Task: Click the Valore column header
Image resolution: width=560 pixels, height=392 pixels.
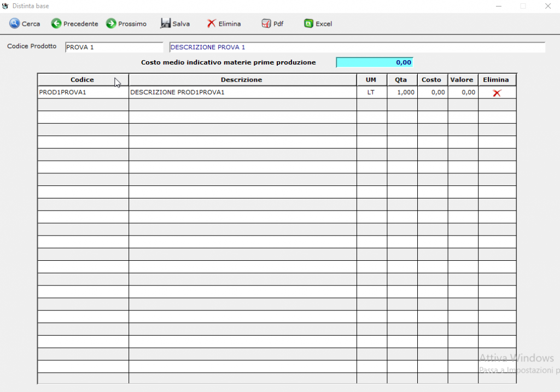Action: pos(462,80)
